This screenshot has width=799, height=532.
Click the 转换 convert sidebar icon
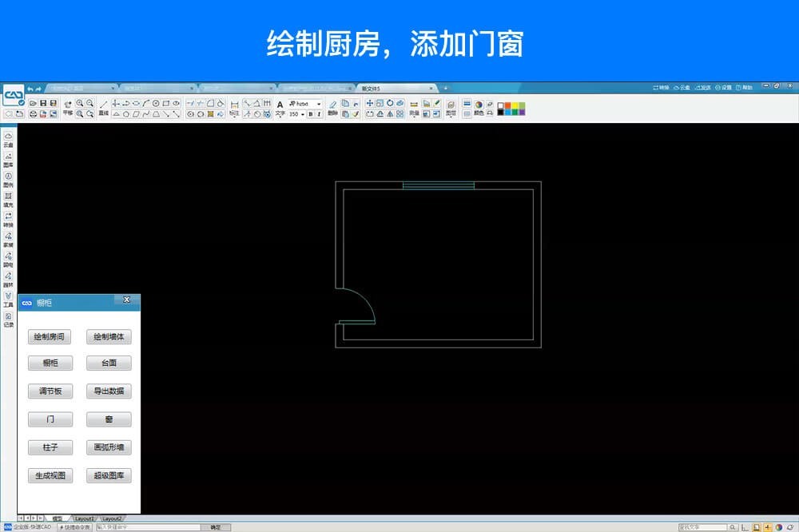8,219
